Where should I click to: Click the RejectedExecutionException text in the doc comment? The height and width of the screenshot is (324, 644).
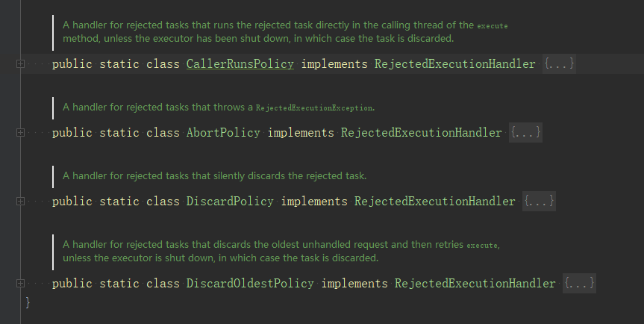click(x=314, y=108)
